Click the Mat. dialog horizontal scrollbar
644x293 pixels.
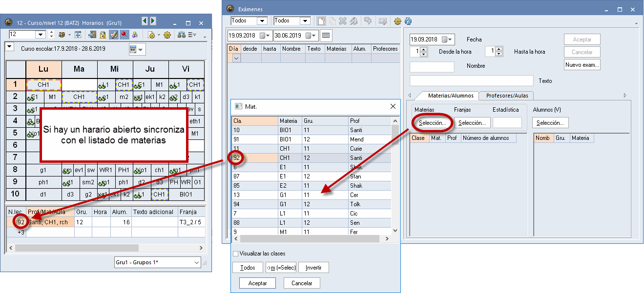[312, 238]
